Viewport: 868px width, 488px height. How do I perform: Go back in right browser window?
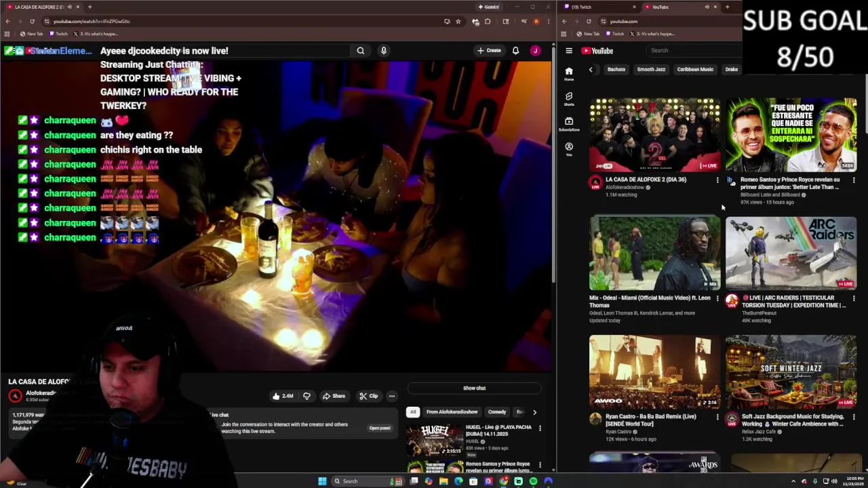564,21
